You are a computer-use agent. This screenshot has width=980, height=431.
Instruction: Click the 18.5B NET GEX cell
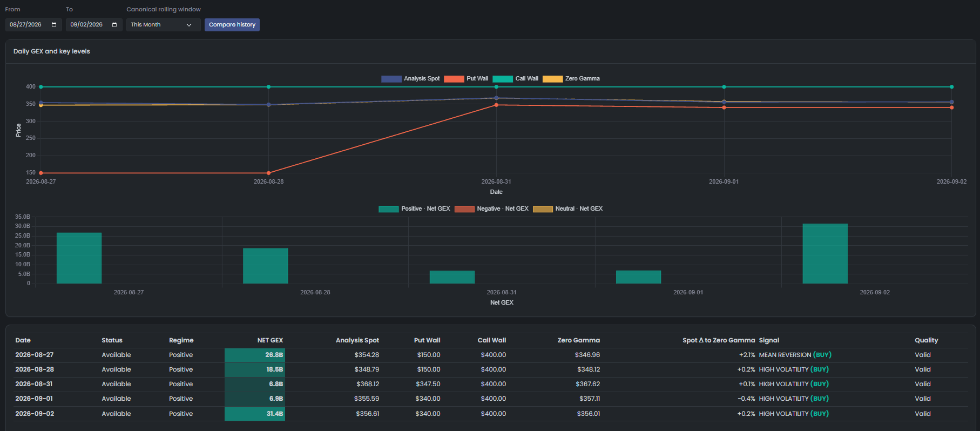click(255, 369)
